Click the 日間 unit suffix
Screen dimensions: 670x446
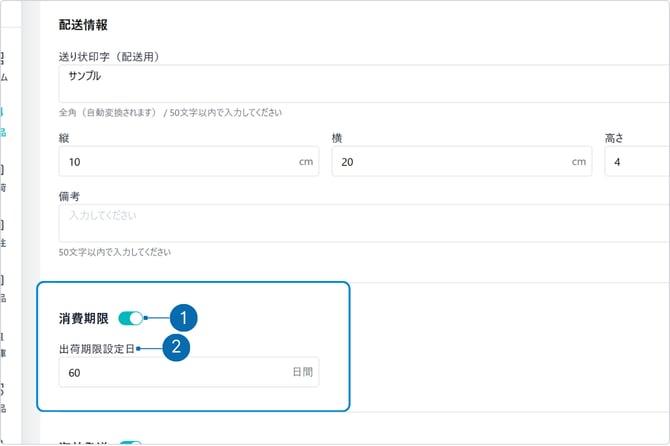[303, 372]
